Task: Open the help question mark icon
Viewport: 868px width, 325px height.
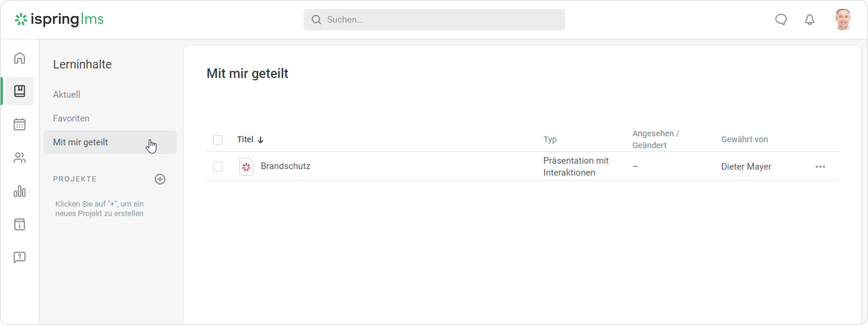Action: 20,257
